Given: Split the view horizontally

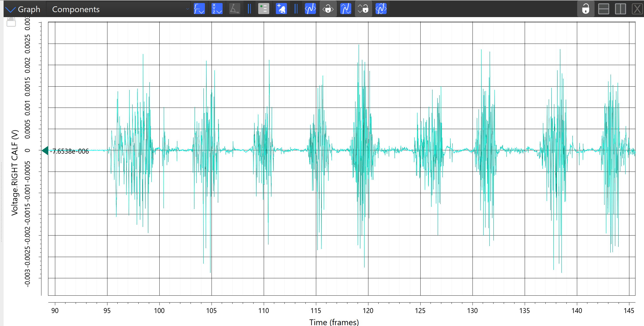Looking at the screenshot, I should pyautogui.click(x=603, y=9).
